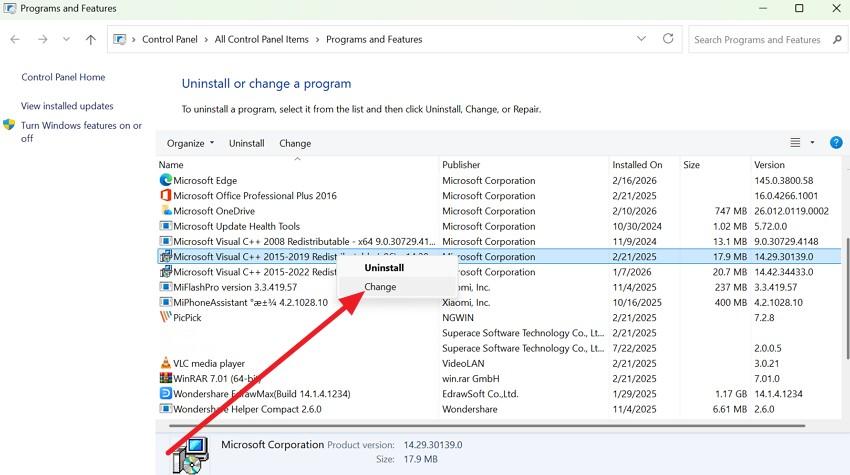The image size is (850, 475).
Task: Click the WinRAR books icon
Action: click(x=166, y=378)
